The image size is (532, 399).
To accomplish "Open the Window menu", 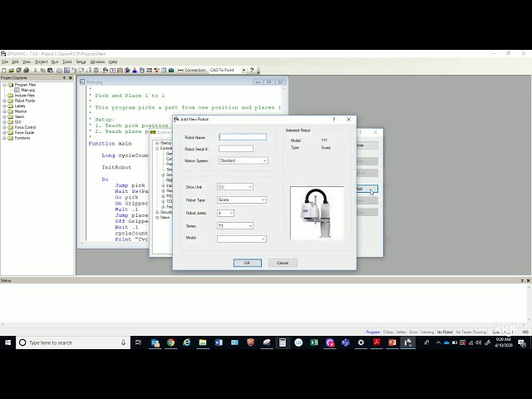I will click(x=98, y=62).
